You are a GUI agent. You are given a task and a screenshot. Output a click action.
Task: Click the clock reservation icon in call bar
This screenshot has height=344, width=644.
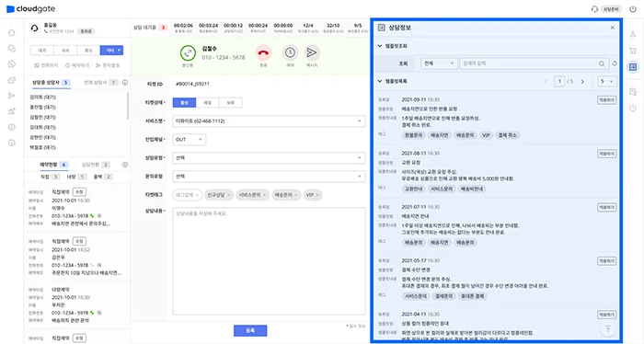pyautogui.click(x=290, y=52)
